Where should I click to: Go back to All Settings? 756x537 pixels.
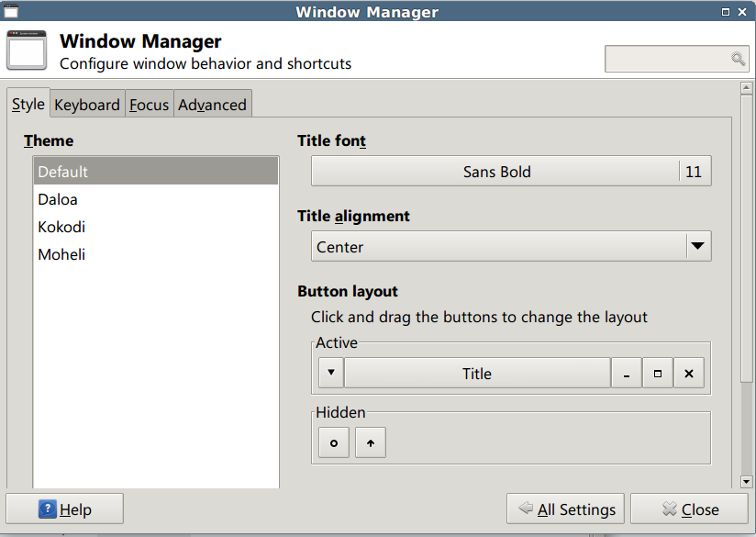tap(566, 509)
